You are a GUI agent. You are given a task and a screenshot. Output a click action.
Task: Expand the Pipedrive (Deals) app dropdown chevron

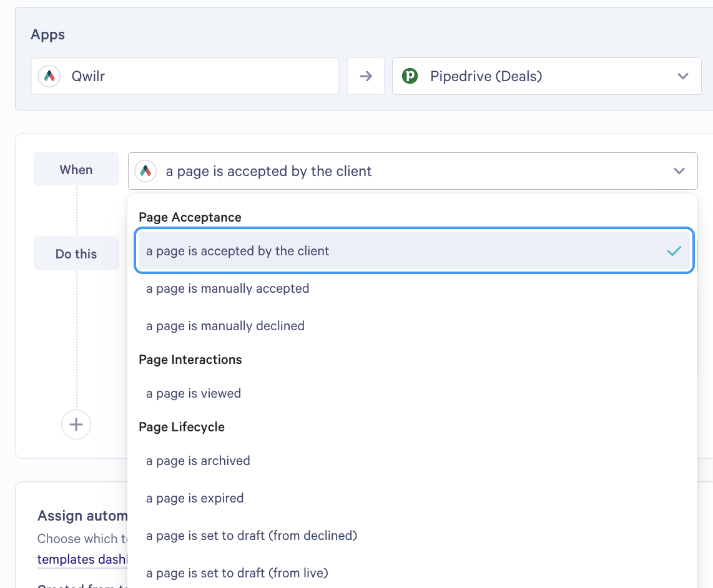pos(682,76)
